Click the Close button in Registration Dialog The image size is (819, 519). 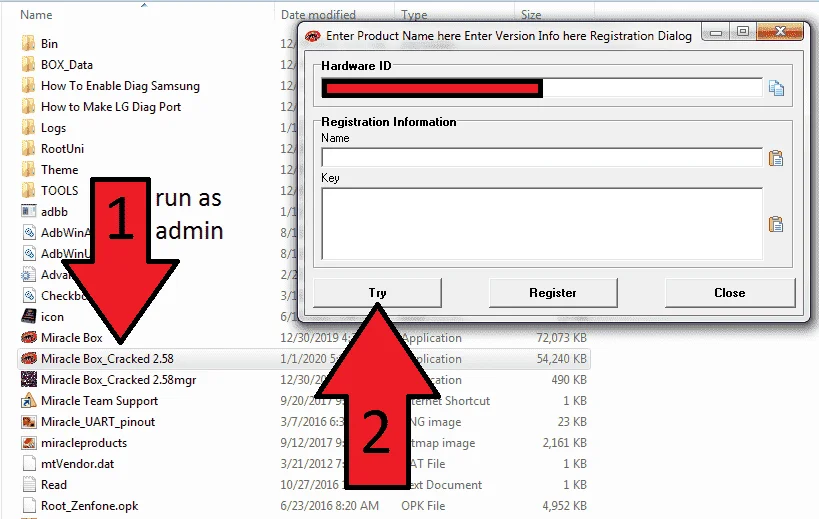[730, 292]
